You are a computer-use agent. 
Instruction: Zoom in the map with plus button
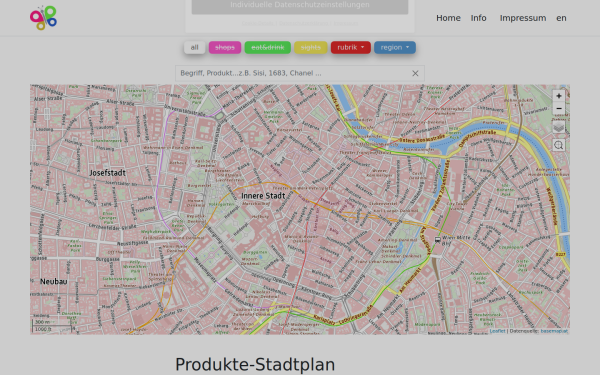click(559, 96)
